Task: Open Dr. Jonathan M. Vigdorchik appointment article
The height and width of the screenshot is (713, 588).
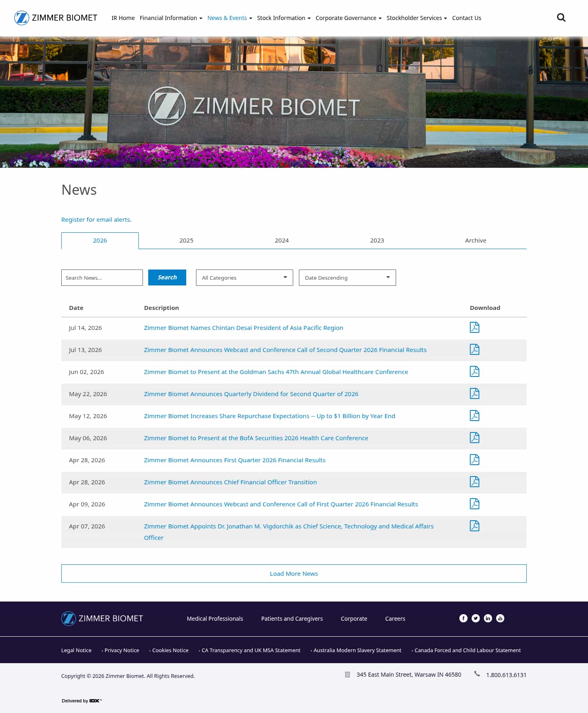Action: pyautogui.click(x=289, y=532)
